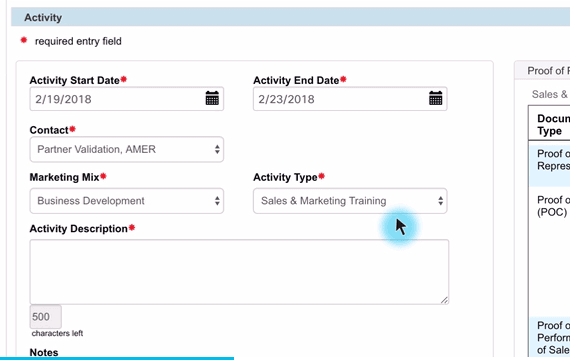The image size is (570, 360).
Task: Select the Proof of Repres... table row
Action: 550,165
